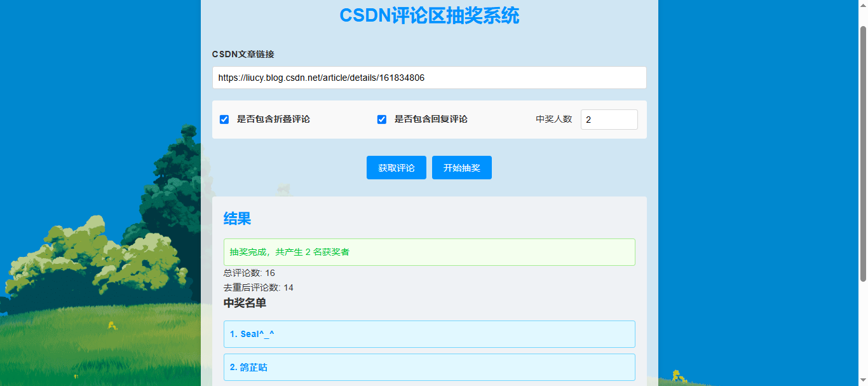This screenshot has width=868, height=386.
Task: Click the 中奖名单 heading
Action: coord(245,303)
